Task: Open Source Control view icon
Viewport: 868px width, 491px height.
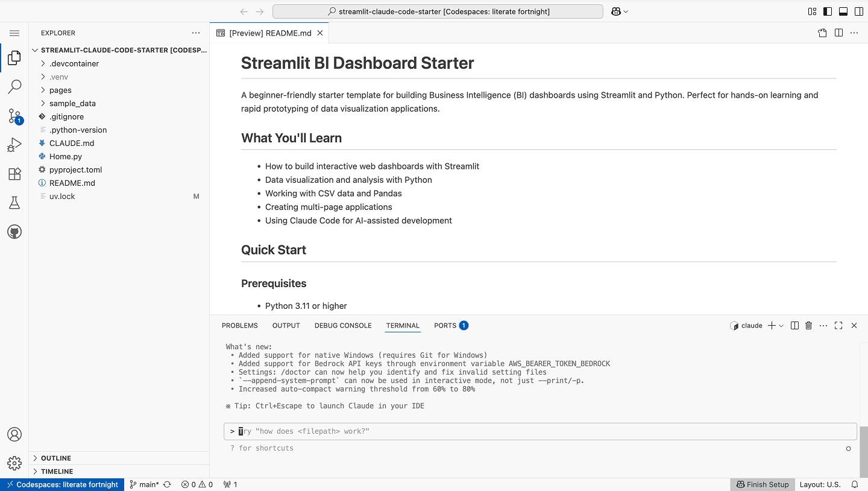Action: pyautogui.click(x=14, y=116)
